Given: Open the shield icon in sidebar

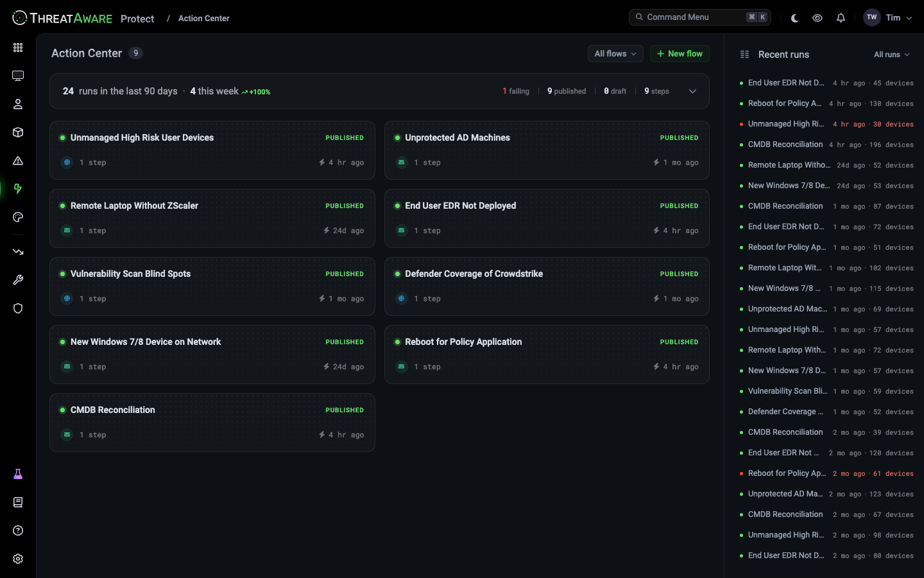Looking at the screenshot, I should click(x=18, y=308).
